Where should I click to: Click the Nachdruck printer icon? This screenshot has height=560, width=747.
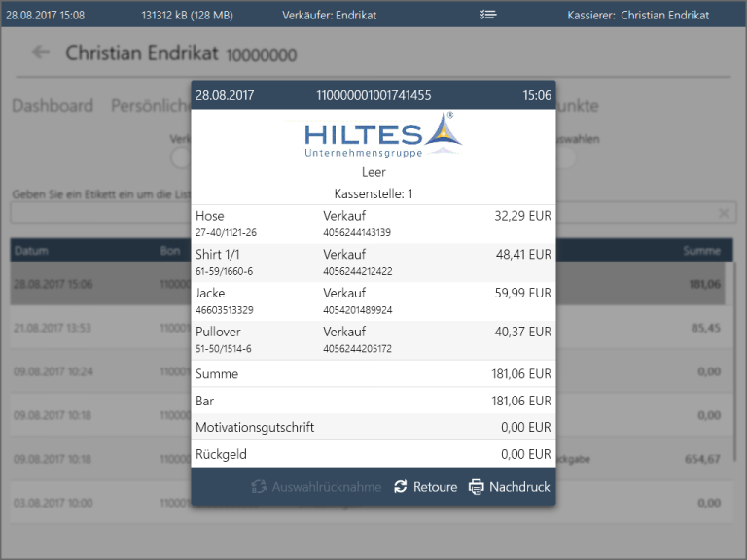pos(476,487)
